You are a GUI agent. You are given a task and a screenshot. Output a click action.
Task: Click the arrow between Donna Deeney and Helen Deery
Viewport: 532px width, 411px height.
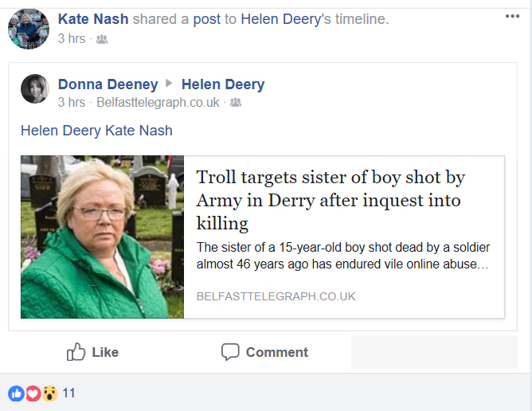click(x=170, y=84)
